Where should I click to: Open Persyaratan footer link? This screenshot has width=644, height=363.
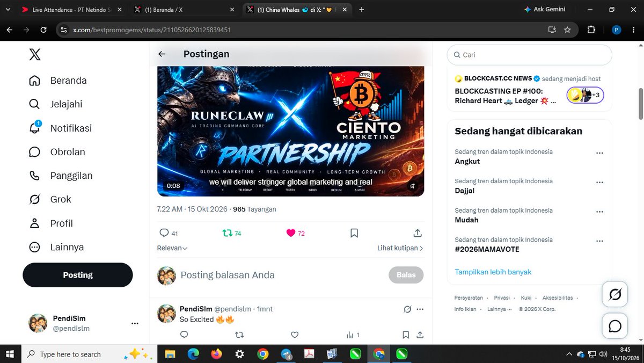(469, 297)
